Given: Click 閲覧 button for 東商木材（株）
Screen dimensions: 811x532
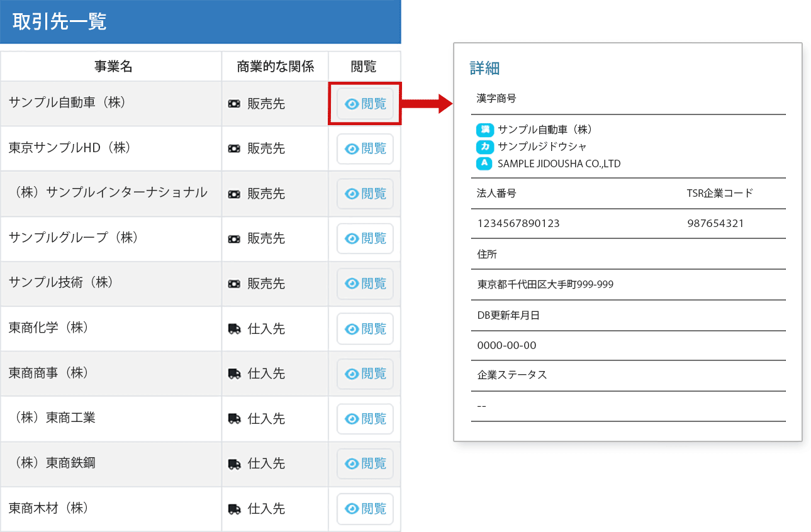Looking at the screenshot, I should click(365, 509).
